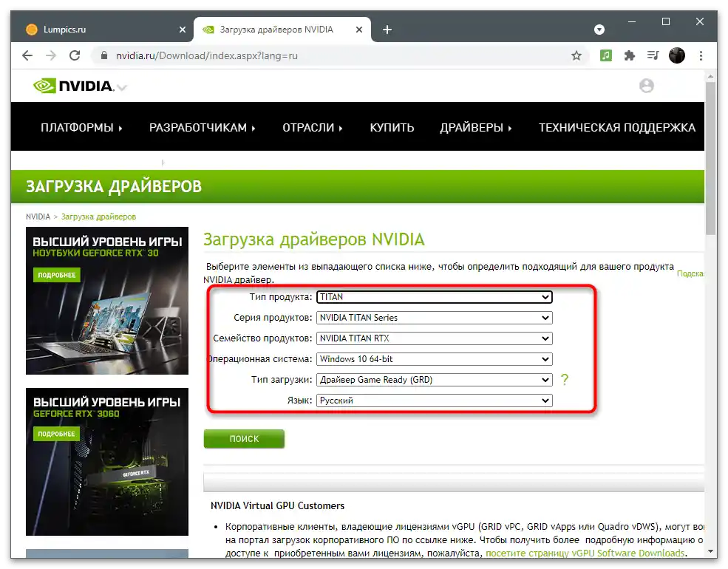This screenshot has height=569, width=728.
Task: Open the Chrome profile avatar
Action: tap(676, 55)
